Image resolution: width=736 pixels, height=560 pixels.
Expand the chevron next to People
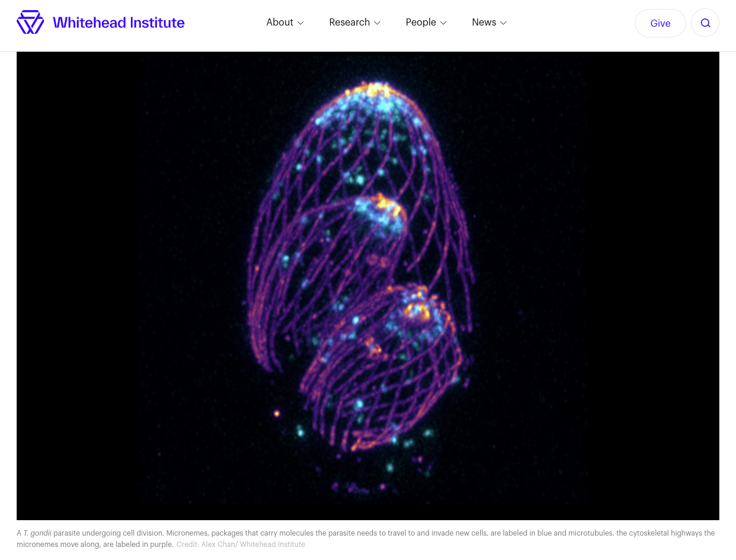coord(443,23)
